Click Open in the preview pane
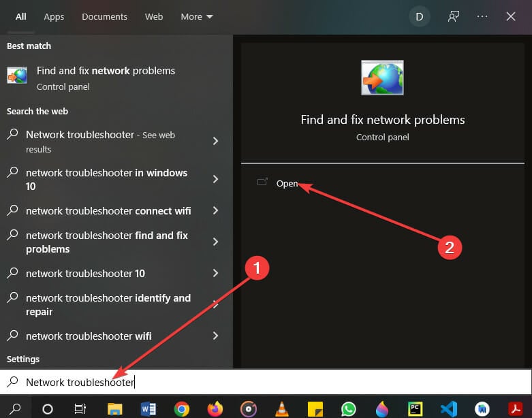 click(x=287, y=183)
